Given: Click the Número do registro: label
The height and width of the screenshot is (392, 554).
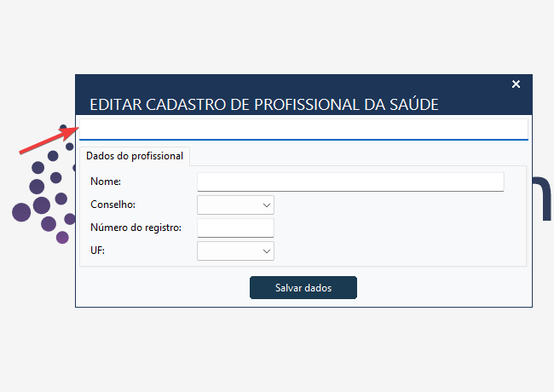Looking at the screenshot, I should click(x=136, y=228).
